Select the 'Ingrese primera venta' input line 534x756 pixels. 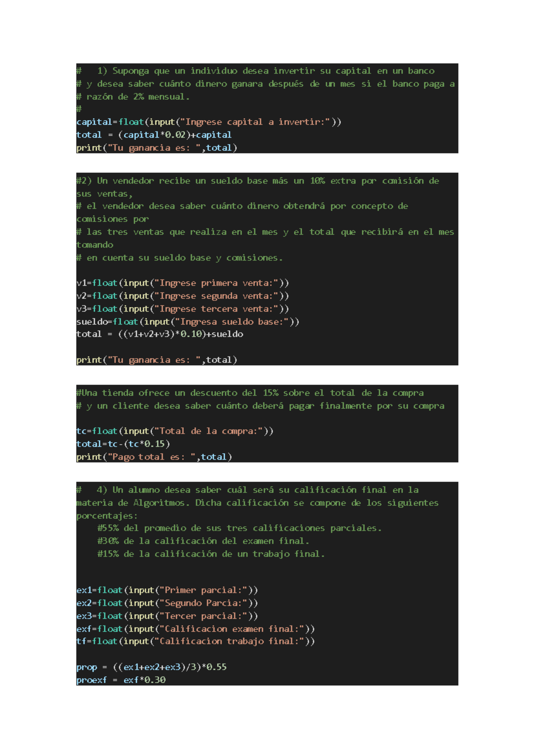click(x=182, y=283)
